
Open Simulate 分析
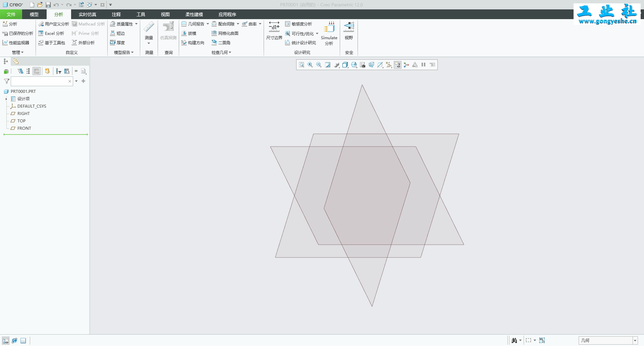point(329,33)
